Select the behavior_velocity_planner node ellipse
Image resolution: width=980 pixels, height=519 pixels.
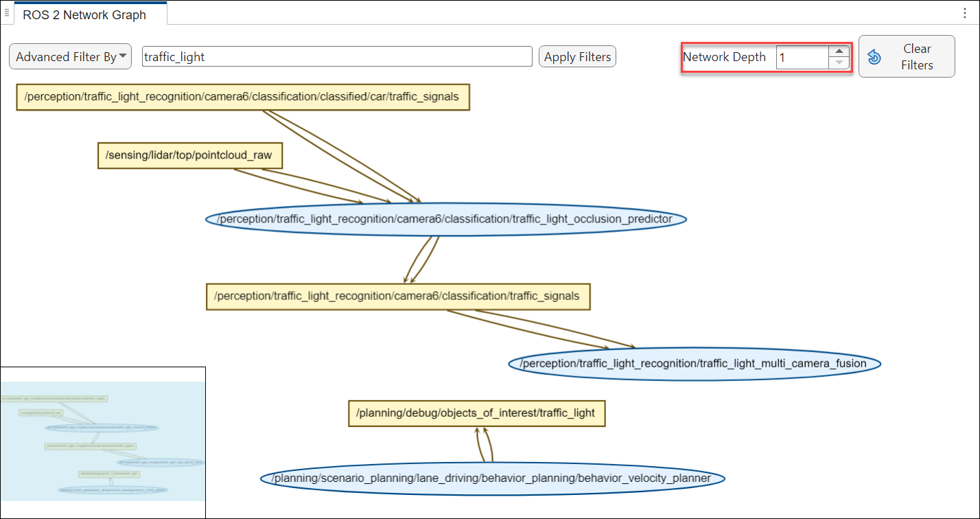(492, 478)
